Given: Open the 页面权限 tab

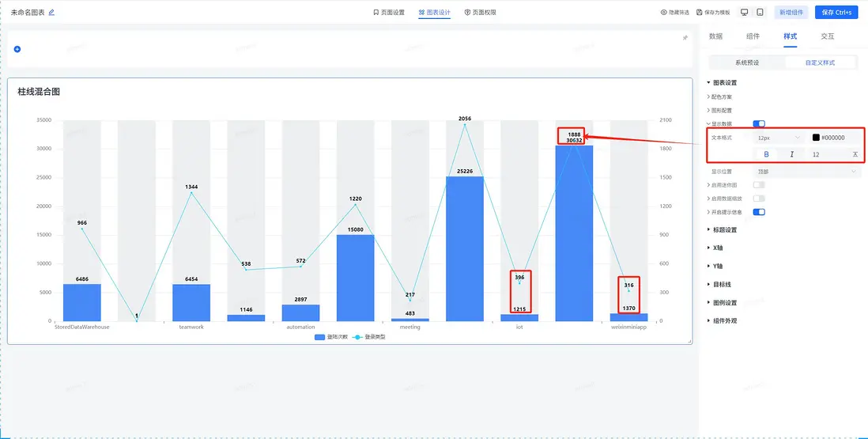Looking at the screenshot, I should pos(480,12).
